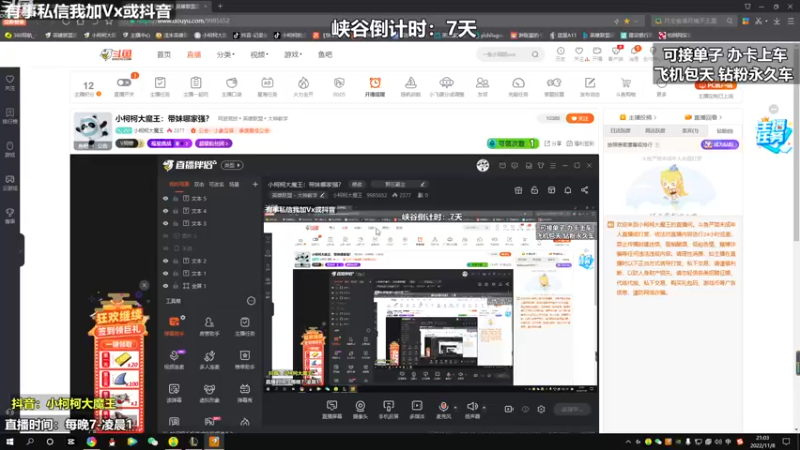Expand the microphone options arrow

point(455,408)
